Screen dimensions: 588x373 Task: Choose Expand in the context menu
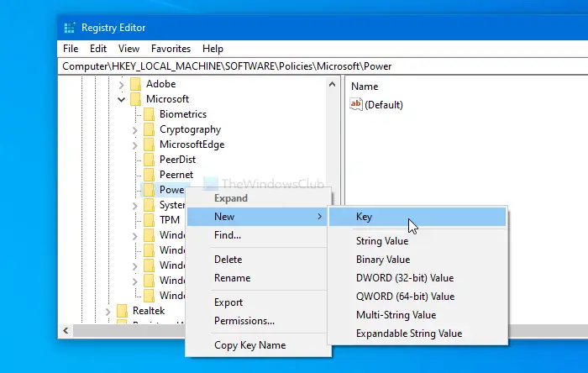[259, 198]
